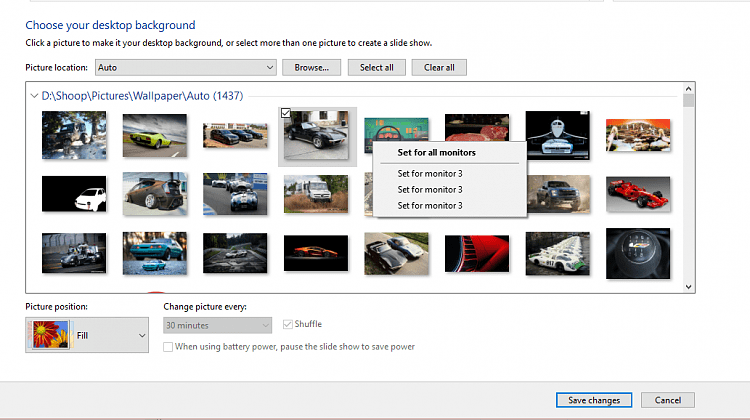Viewport: 750px width, 420px height.
Task: Open the Picture position Fill dropdown
Action: pyautogui.click(x=140, y=336)
